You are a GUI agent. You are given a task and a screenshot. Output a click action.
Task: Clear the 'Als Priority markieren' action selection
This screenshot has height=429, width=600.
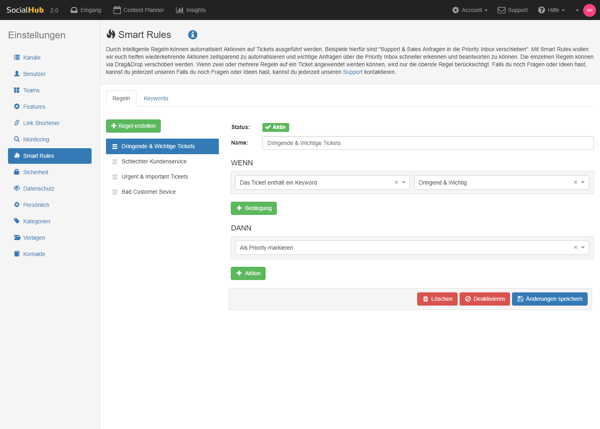click(575, 247)
